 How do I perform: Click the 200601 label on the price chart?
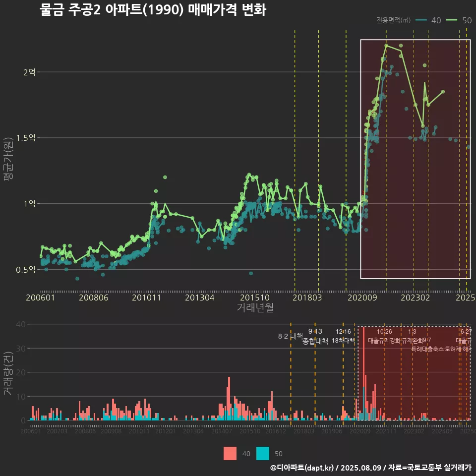(40, 297)
